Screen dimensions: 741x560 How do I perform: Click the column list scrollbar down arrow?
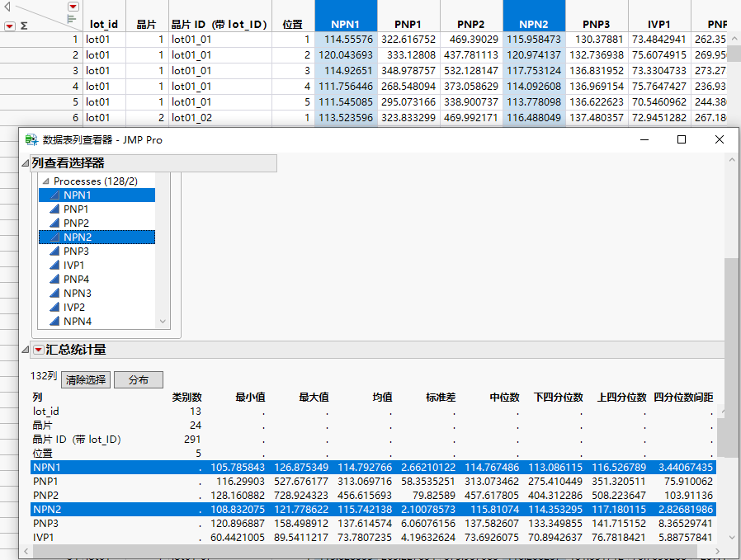[162, 322]
